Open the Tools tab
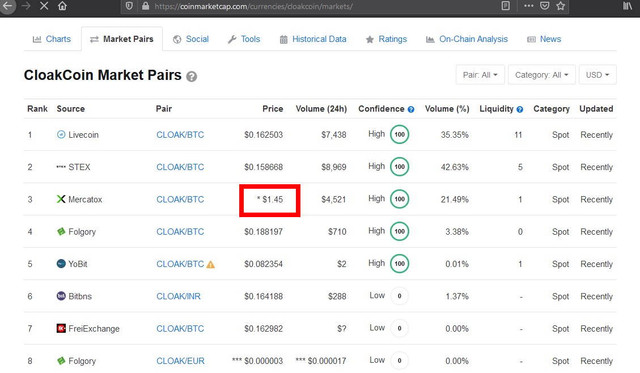Screen dimensions: 640x373 (244, 39)
